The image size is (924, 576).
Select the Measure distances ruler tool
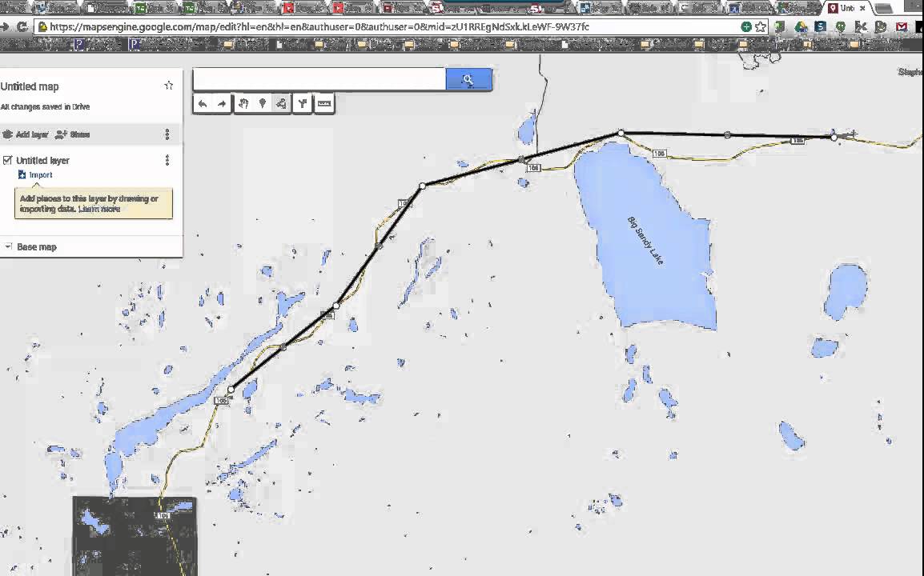(324, 104)
